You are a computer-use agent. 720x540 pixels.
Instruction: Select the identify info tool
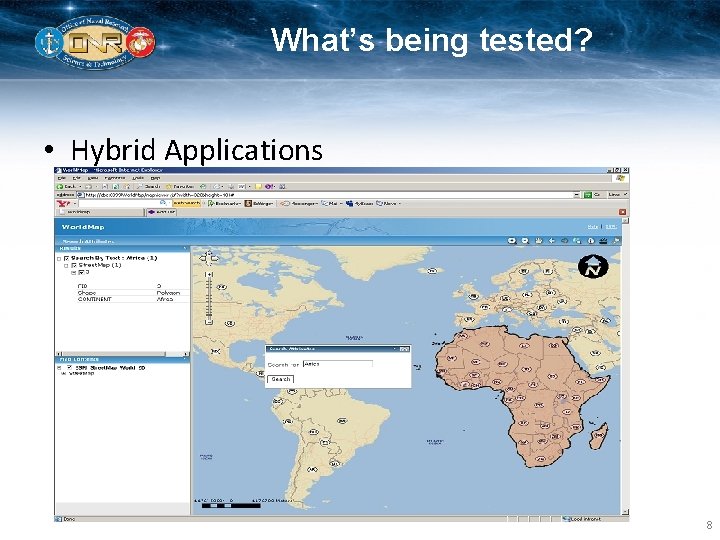tap(591, 241)
